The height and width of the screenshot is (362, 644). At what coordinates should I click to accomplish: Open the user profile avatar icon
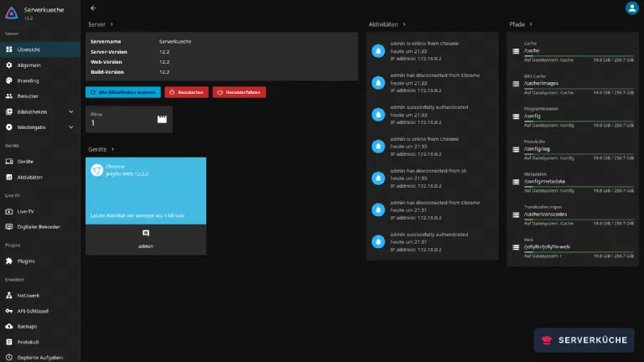tap(631, 8)
